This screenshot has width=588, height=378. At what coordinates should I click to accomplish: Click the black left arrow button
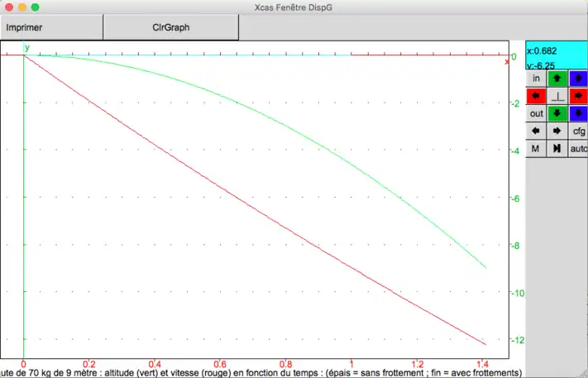pyautogui.click(x=537, y=131)
